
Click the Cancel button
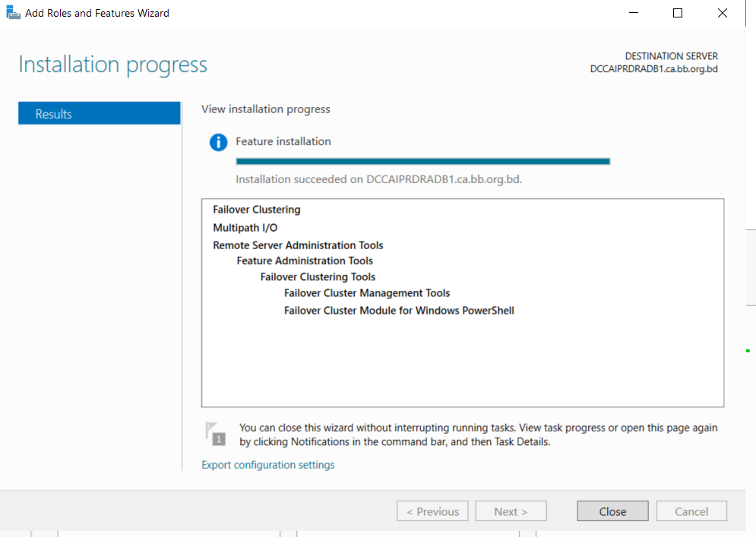point(691,511)
